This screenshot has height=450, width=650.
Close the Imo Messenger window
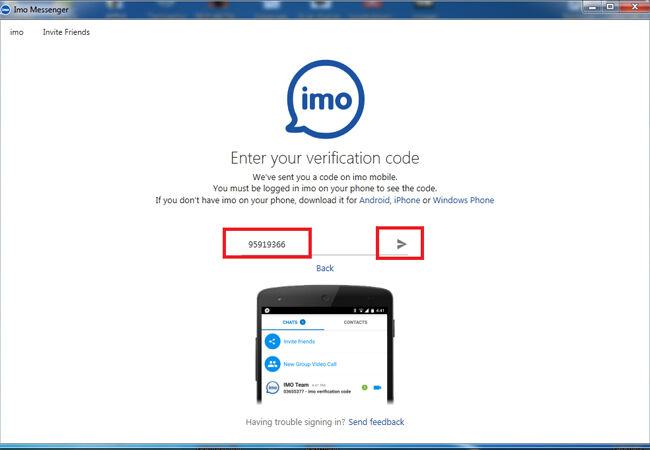point(634,7)
